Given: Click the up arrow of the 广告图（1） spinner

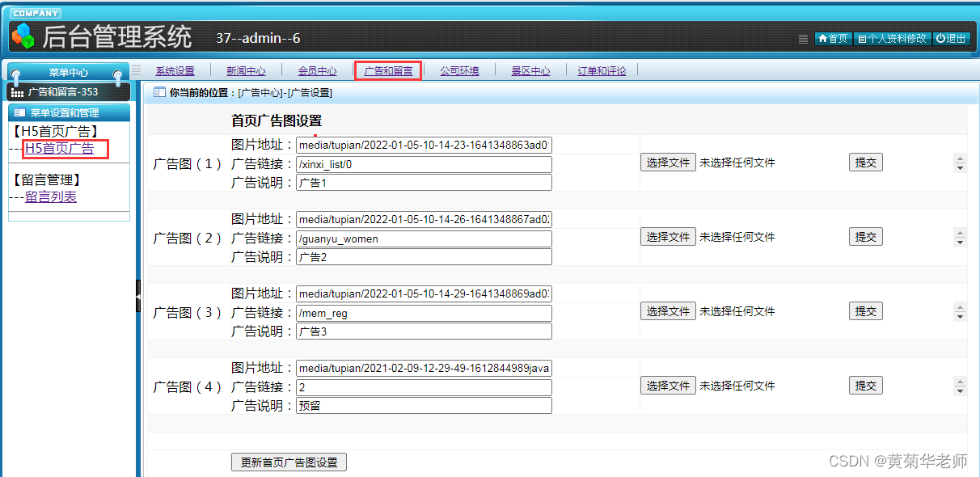Looking at the screenshot, I should pyautogui.click(x=961, y=158).
